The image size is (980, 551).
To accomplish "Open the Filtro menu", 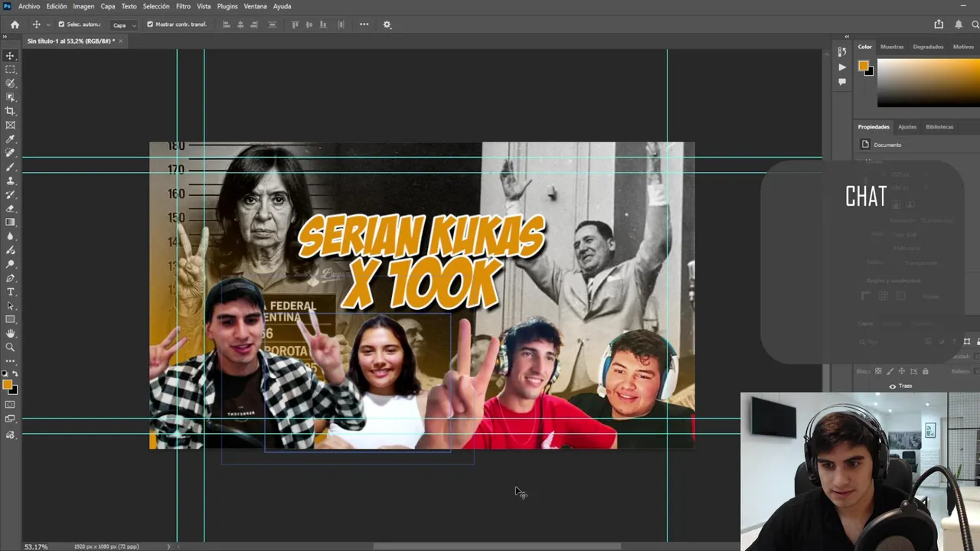I will [183, 6].
